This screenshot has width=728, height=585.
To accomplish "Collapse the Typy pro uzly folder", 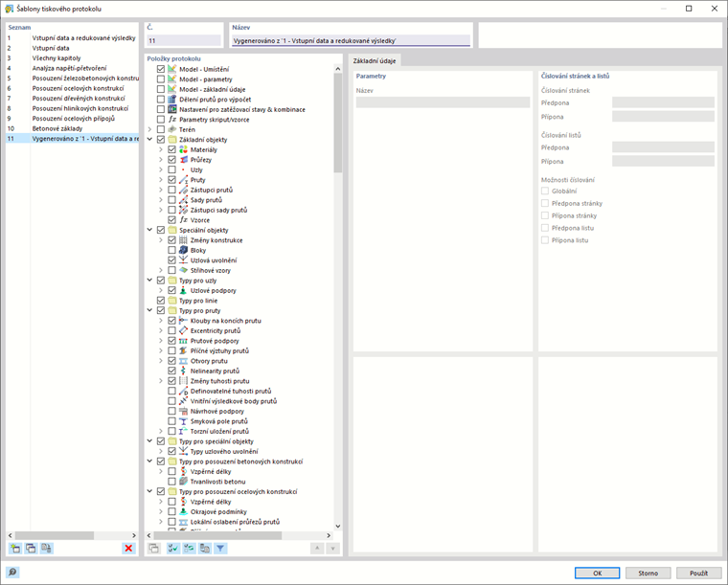I will point(150,281).
